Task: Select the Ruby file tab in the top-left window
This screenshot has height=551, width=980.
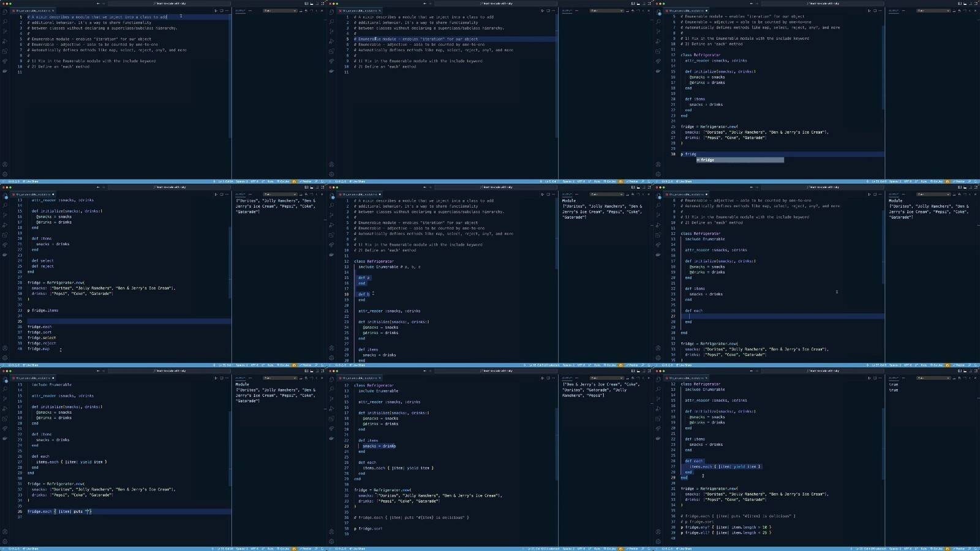Action: (33, 10)
